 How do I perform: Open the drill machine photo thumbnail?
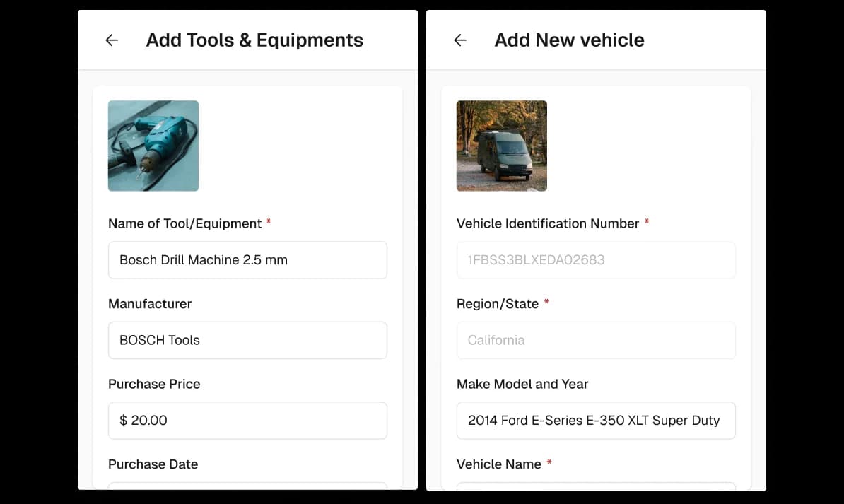click(x=153, y=146)
